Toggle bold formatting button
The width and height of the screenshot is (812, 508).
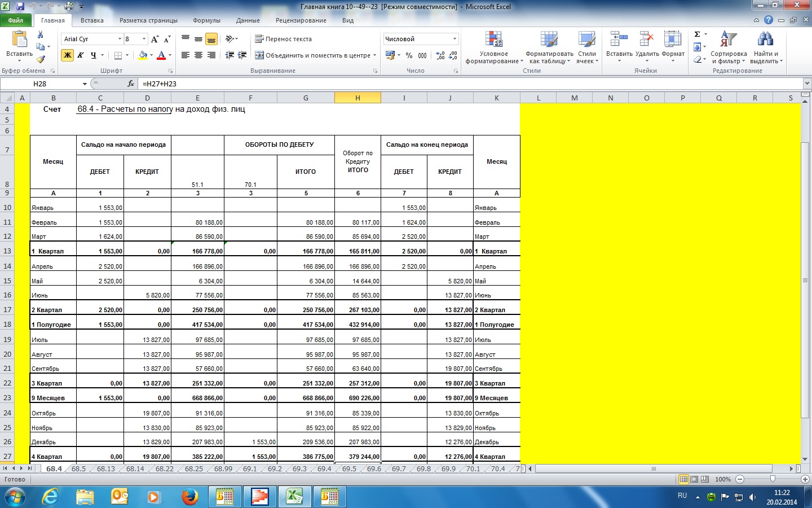68,55
